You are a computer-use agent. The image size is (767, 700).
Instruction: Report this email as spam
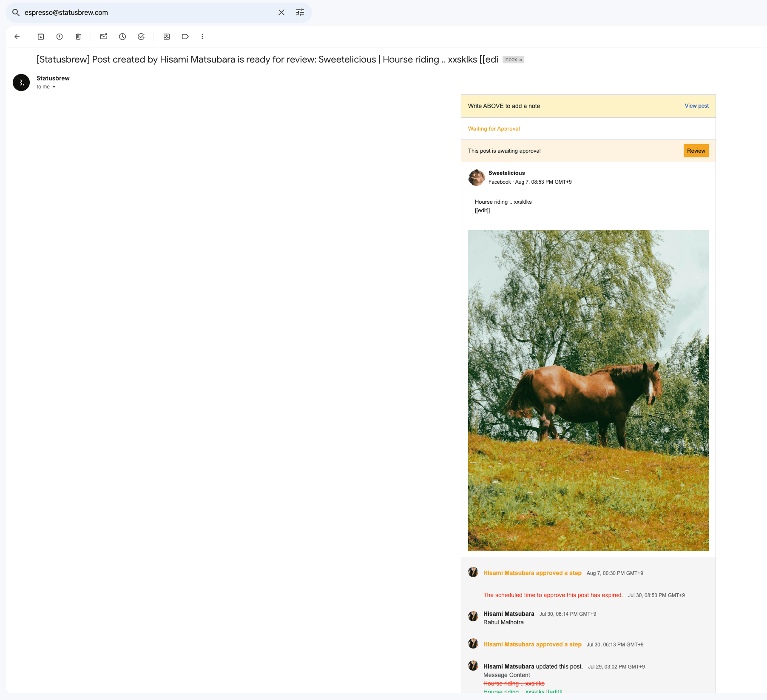[60, 37]
